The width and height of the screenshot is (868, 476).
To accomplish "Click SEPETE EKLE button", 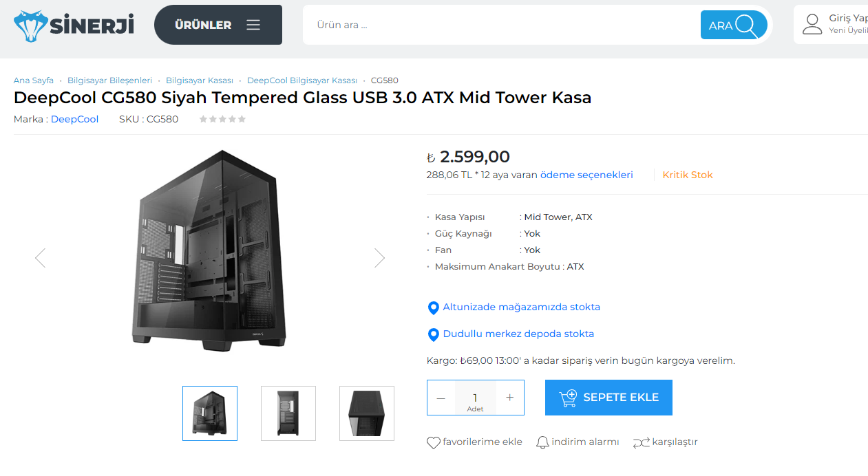I will 608,398.
